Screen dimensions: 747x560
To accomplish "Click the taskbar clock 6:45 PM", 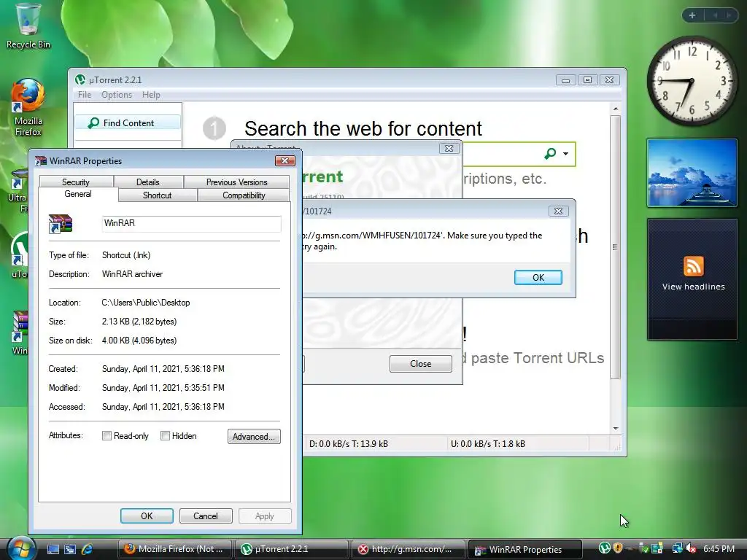I will (x=719, y=549).
